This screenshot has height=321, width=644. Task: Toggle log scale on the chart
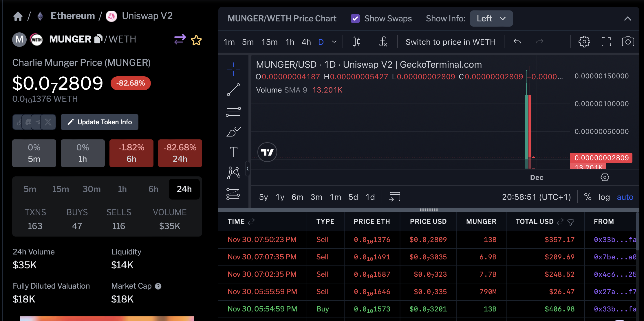coord(604,197)
